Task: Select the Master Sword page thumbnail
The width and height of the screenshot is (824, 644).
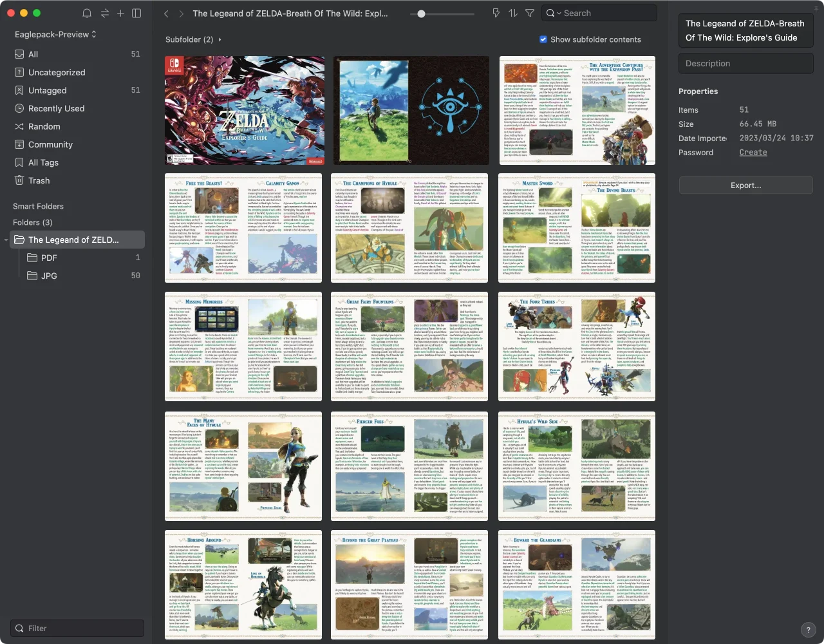Action: pos(577,227)
